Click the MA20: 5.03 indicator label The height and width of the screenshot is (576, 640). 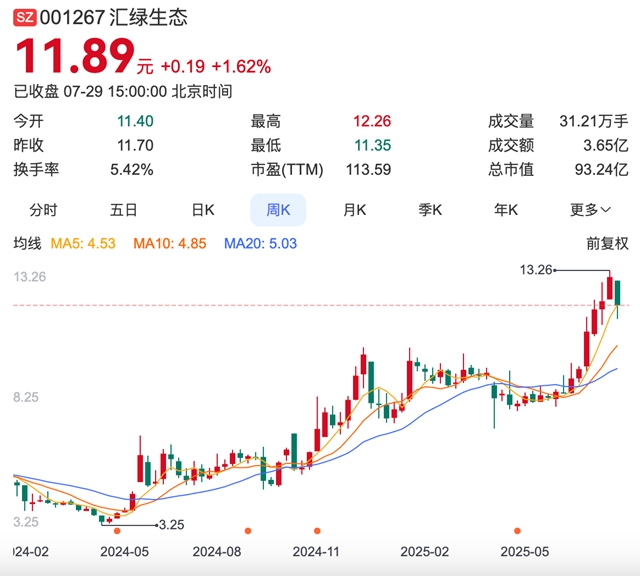(260, 244)
